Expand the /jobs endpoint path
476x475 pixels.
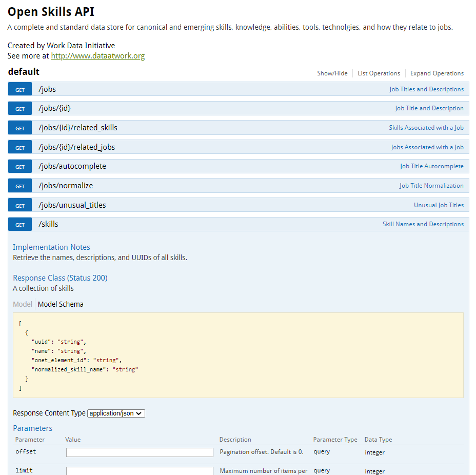pyautogui.click(x=47, y=89)
